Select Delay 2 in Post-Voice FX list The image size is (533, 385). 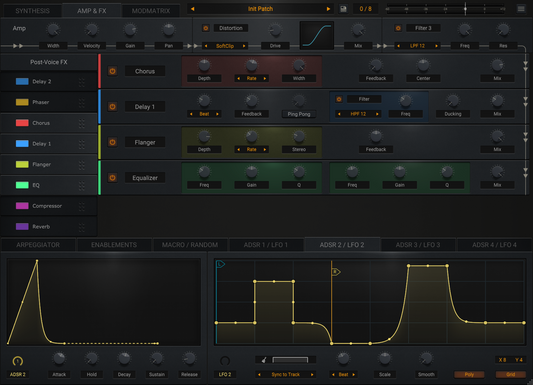click(49, 82)
